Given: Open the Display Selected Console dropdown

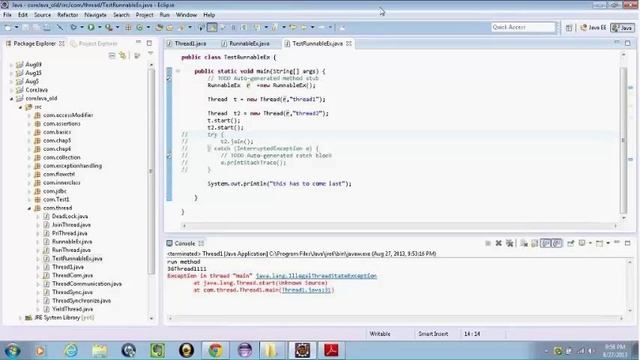Looking at the screenshot, I should 590,243.
